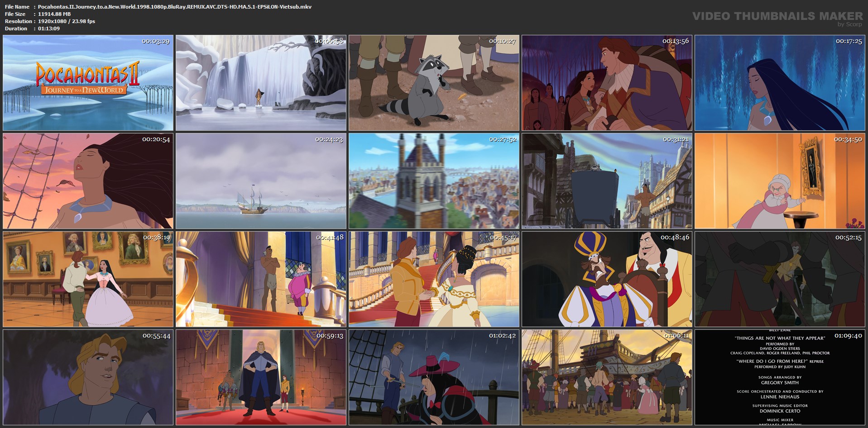
Task: Select the thumbnail at 00:48:46
Action: click(x=607, y=279)
